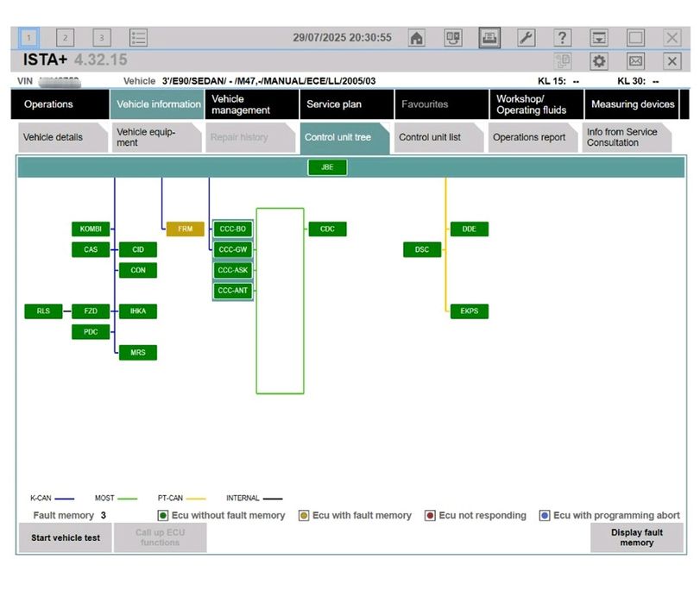Select the EKPS control unit
This screenshot has height=603, width=700.
(x=470, y=311)
